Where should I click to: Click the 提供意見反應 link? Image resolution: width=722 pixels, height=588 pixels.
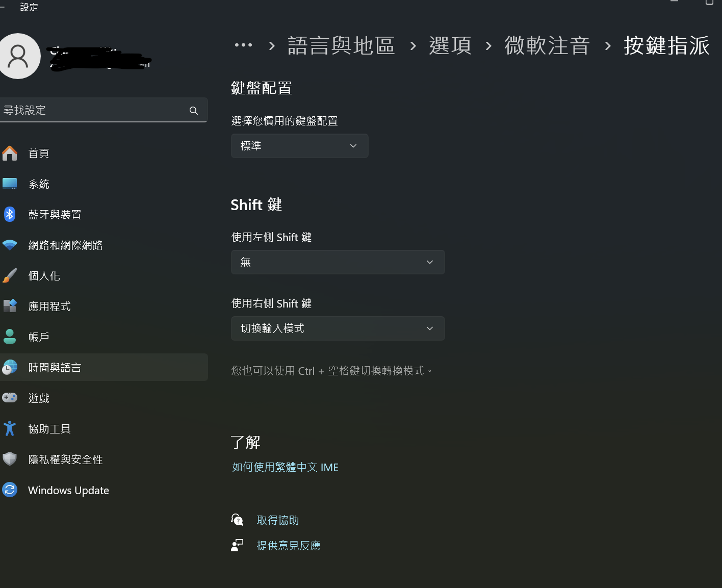[289, 546]
